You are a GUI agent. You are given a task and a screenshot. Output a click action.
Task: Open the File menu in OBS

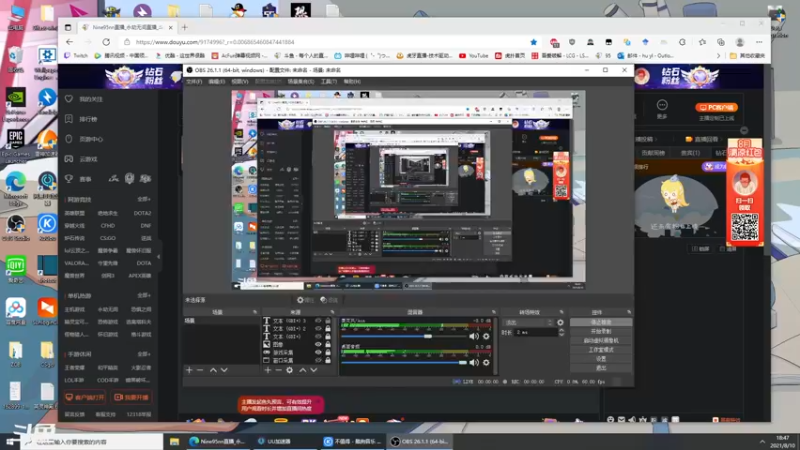point(194,82)
